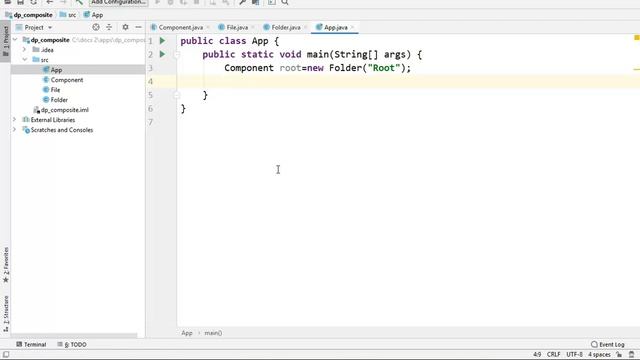Image resolution: width=640 pixels, height=360 pixels.
Task: Click the Run Anything toolbar icon
Action: [x=271, y=2]
